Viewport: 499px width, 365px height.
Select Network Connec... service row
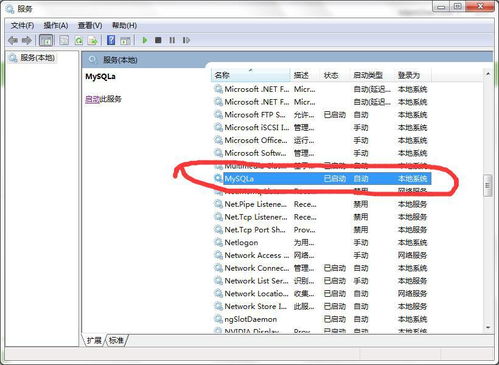pyautogui.click(x=323, y=268)
